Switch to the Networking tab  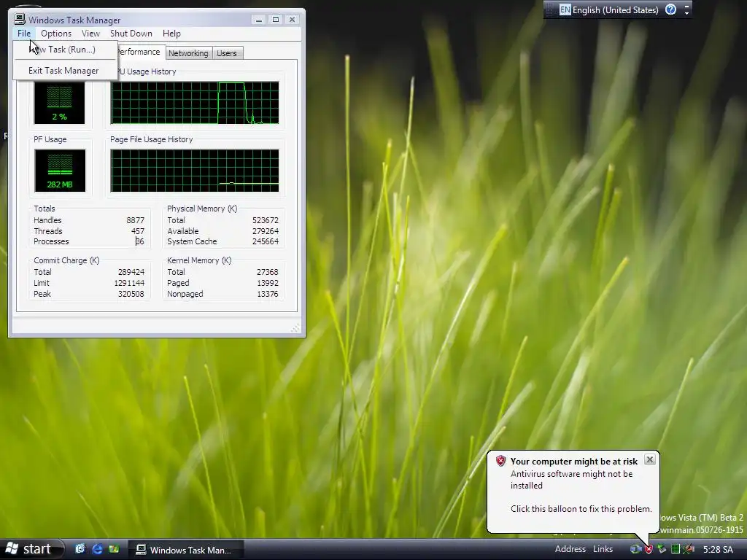188,53
